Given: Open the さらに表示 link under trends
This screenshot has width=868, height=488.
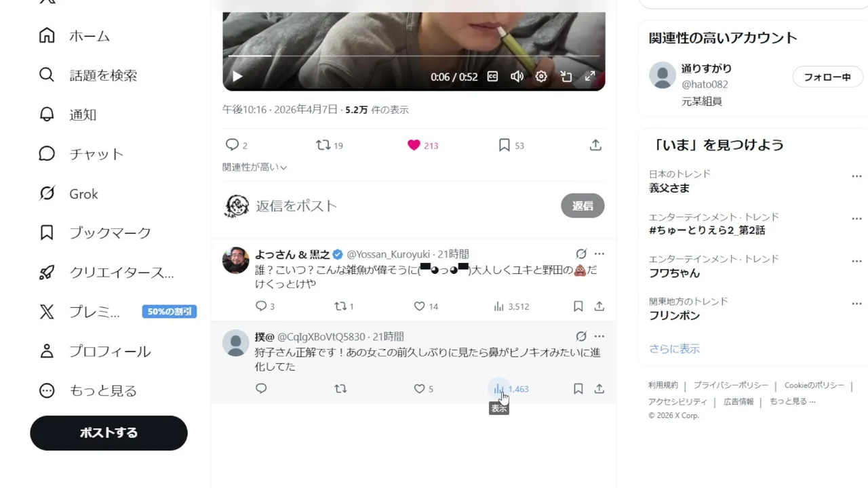Looking at the screenshot, I should [x=674, y=349].
